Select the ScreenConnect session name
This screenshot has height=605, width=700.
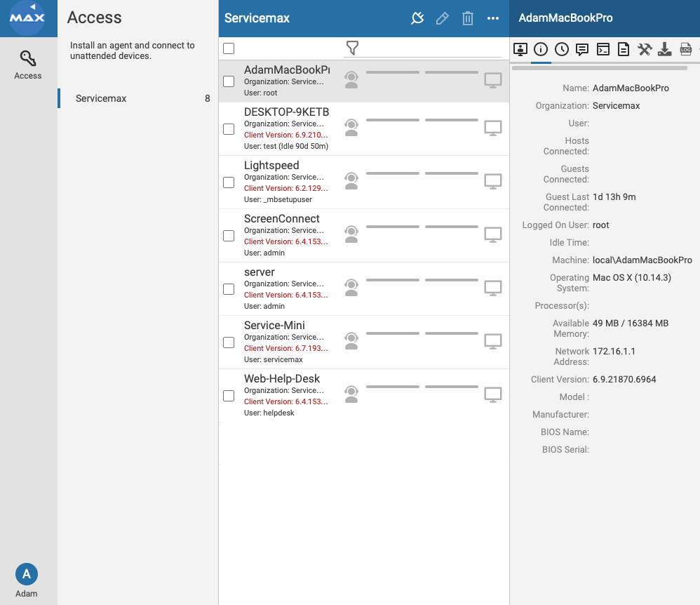pyautogui.click(x=282, y=218)
